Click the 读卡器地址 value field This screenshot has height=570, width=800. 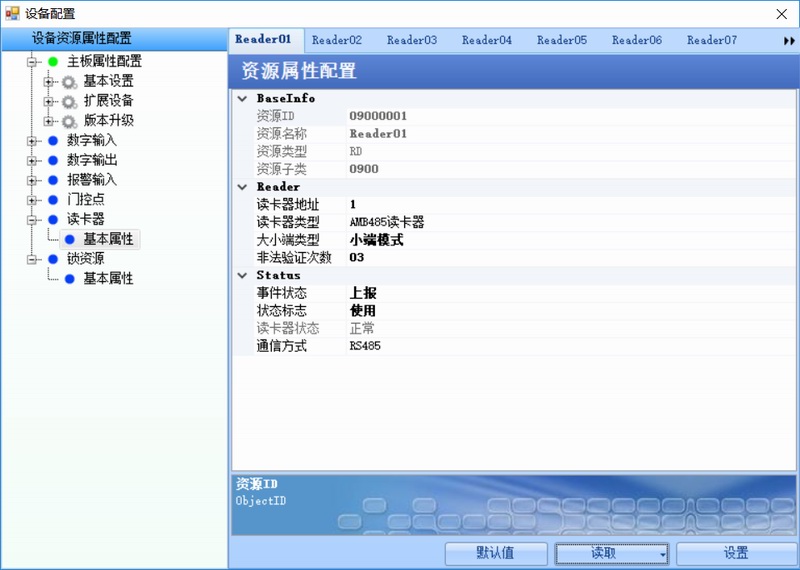click(x=560, y=204)
